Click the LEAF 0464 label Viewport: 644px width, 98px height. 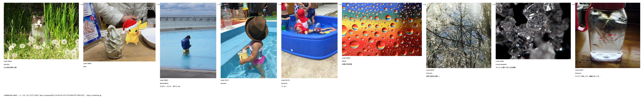click(346, 58)
